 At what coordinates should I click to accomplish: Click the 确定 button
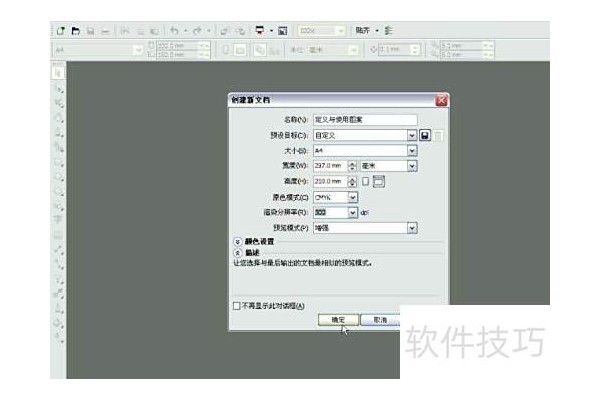click(338, 320)
